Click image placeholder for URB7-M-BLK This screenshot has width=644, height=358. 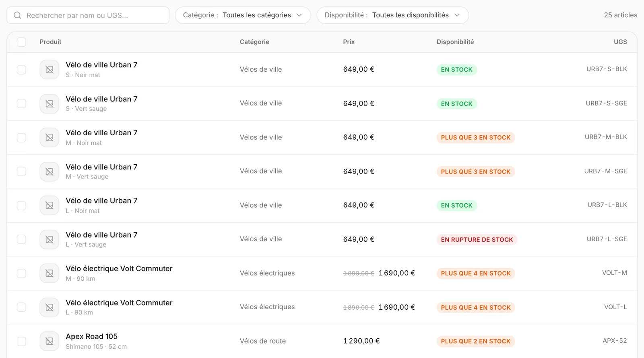click(50, 138)
